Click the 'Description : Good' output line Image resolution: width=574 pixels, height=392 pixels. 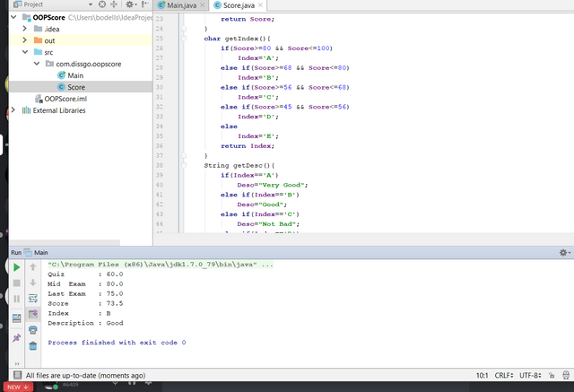85,323
